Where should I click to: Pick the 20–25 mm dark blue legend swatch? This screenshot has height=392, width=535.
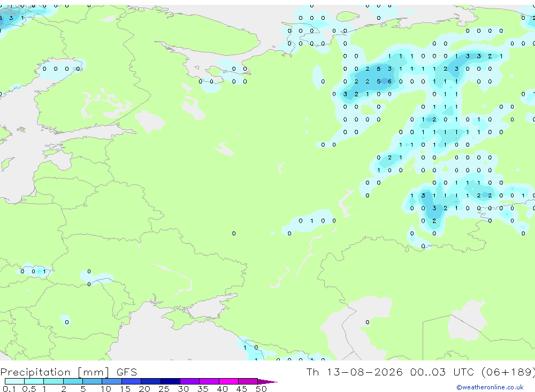pos(150,381)
